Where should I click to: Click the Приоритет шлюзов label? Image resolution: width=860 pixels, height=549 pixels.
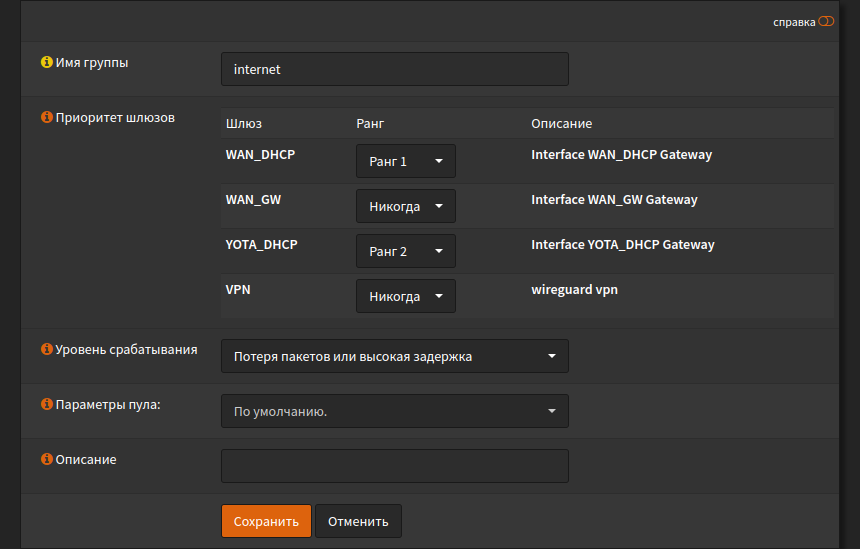coord(115,117)
